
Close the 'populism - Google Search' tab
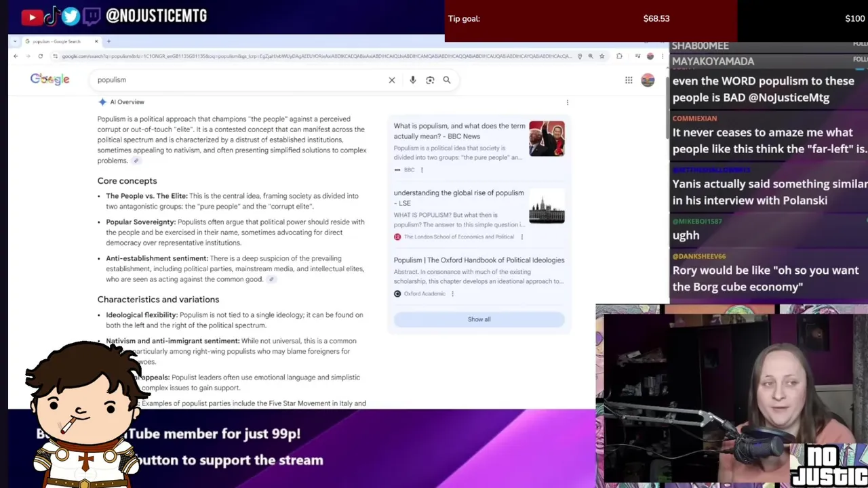click(x=96, y=41)
